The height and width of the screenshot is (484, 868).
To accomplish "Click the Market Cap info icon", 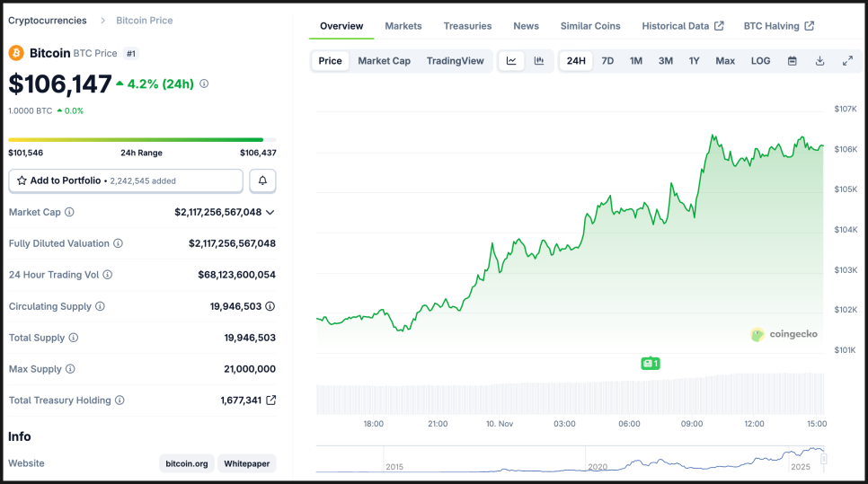I will click(69, 212).
